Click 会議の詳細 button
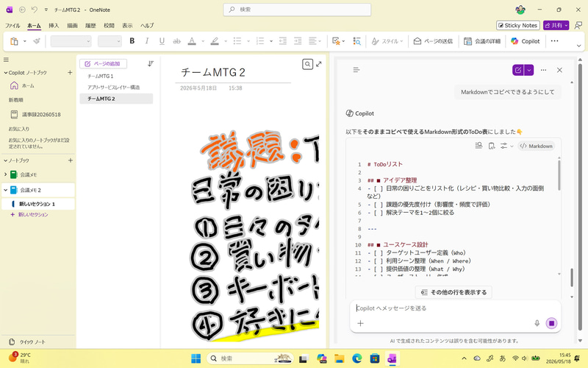 point(482,41)
